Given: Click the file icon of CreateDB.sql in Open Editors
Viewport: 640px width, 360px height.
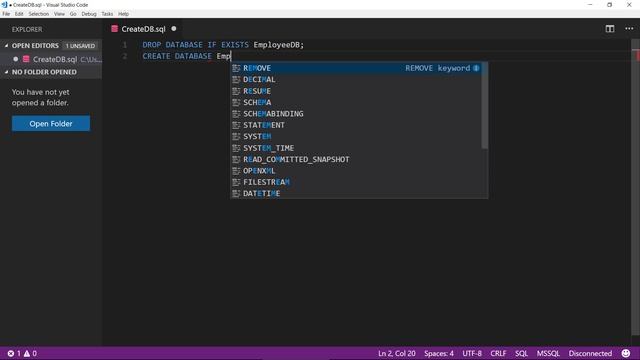Looking at the screenshot, I should click(26, 59).
